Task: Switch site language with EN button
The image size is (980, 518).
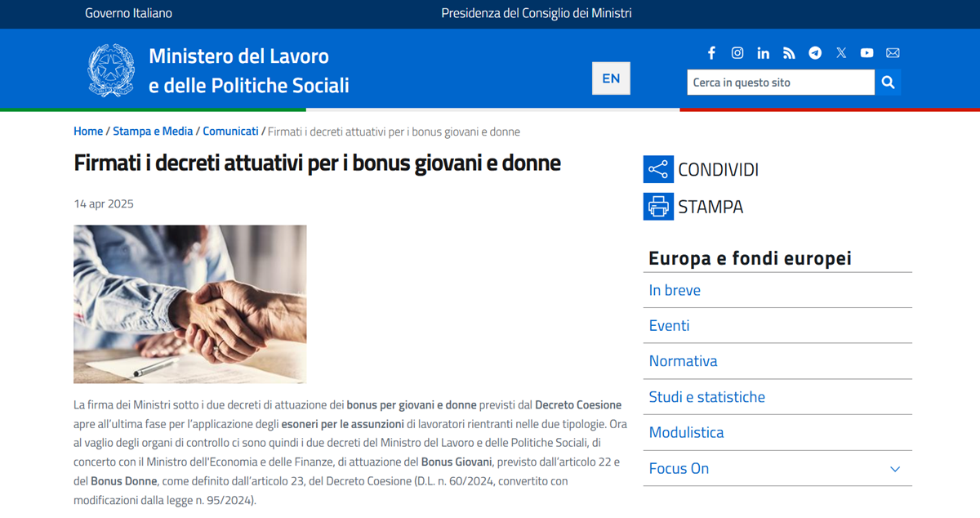Action: 611,78
